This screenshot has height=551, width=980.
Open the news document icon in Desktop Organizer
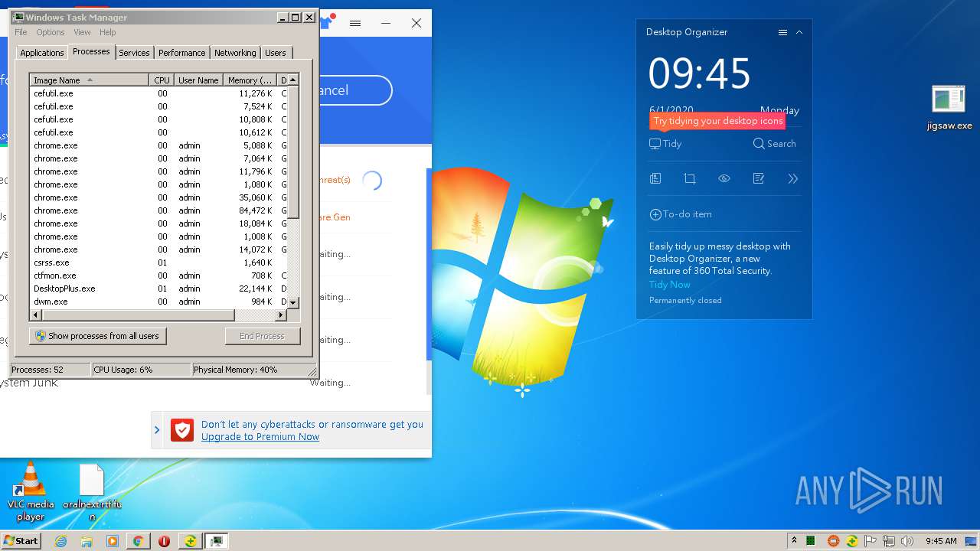(x=655, y=178)
